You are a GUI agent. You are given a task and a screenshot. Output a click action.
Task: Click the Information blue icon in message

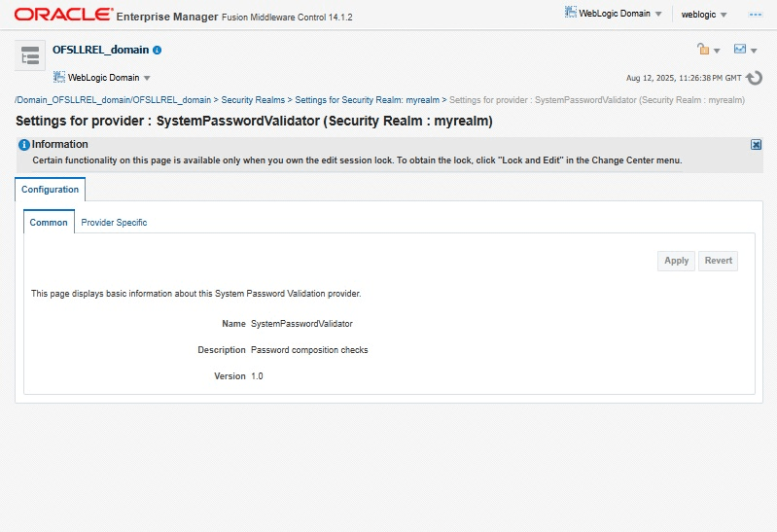[23, 145]
